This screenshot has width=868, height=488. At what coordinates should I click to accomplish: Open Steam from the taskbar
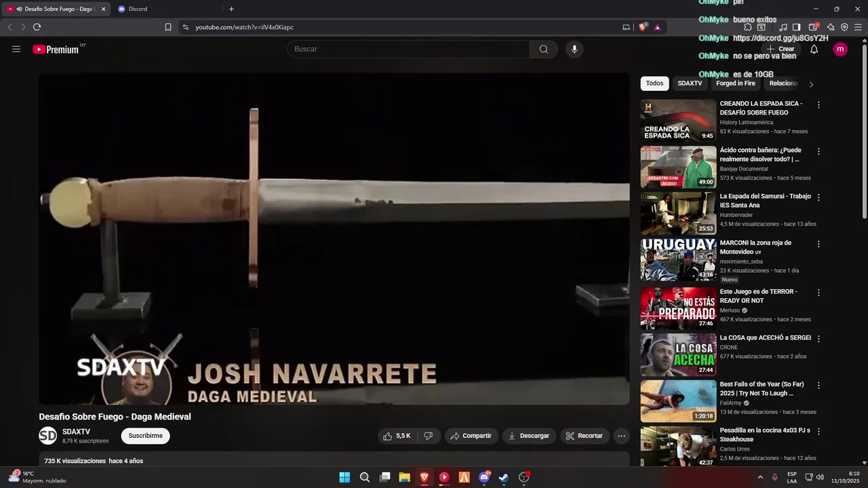[504, 477]
